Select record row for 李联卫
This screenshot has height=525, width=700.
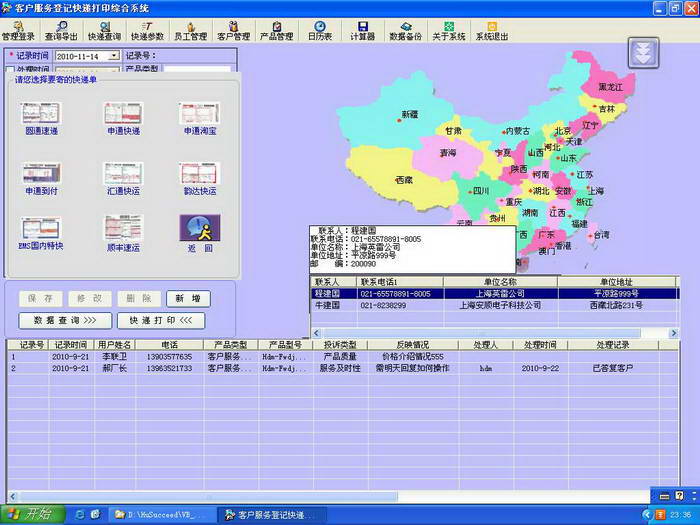(x=343, y=357)
